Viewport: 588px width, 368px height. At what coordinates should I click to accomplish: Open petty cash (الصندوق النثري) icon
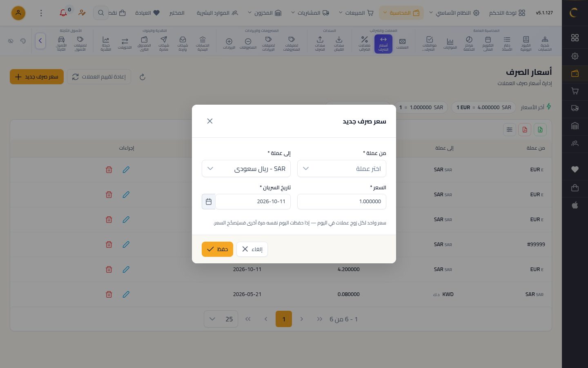144,44
